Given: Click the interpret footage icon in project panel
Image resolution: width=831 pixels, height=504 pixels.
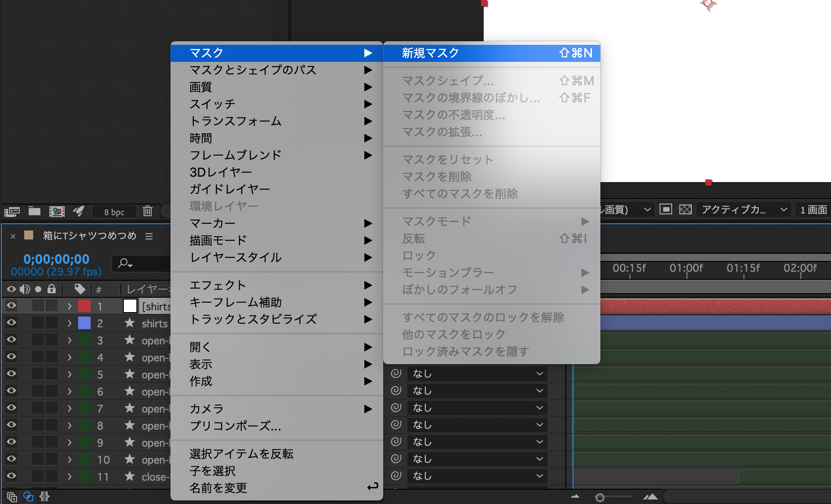Looking at the screenshot, I should pyautogui.click(x=12, y=211).
